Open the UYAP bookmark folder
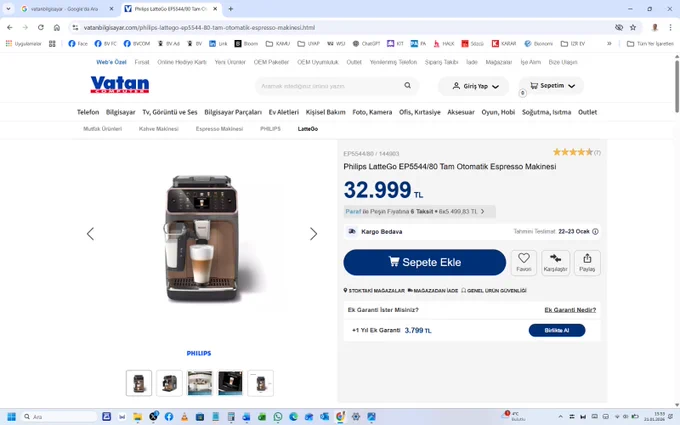 pos(308,43)
